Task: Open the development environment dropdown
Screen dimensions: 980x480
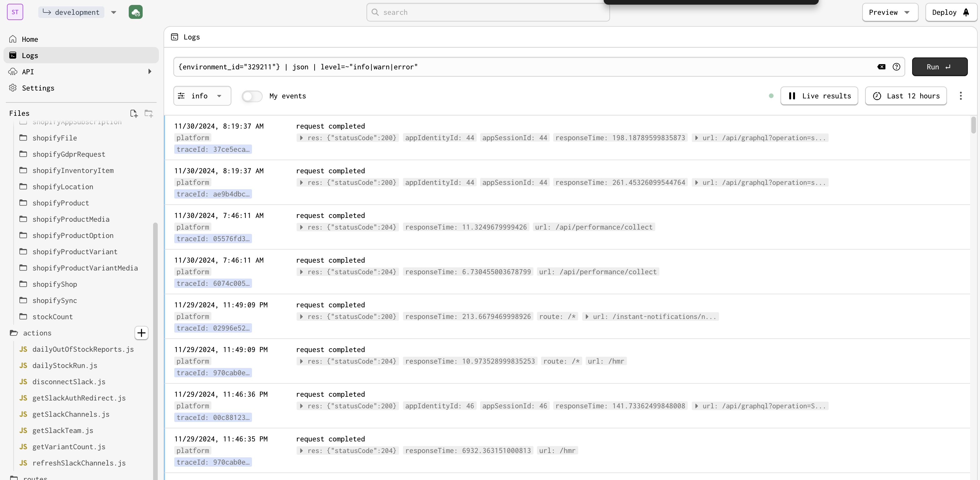Action: click(x=113, y=12)
